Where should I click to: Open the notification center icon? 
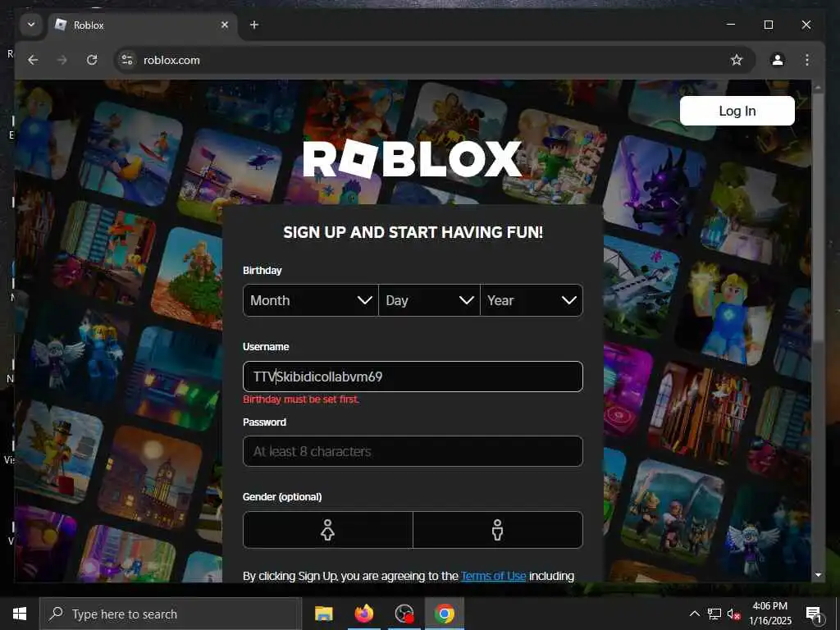tap(813, 614)
